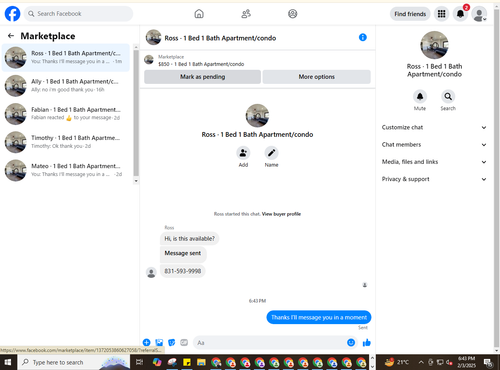Open the Home feed icon
This screenshot has height=370, width=500.
[x=199, y=14]
